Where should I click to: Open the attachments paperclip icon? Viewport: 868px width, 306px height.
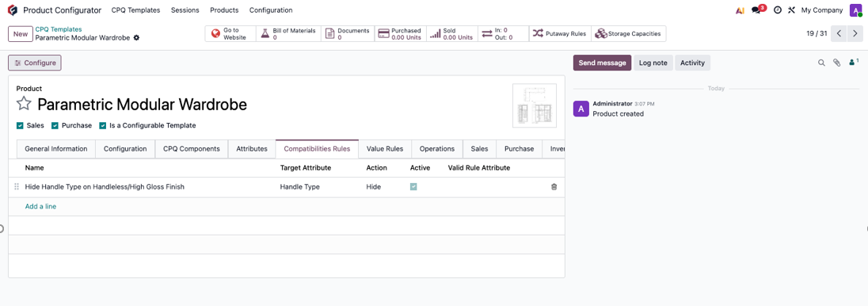point(837,63)
